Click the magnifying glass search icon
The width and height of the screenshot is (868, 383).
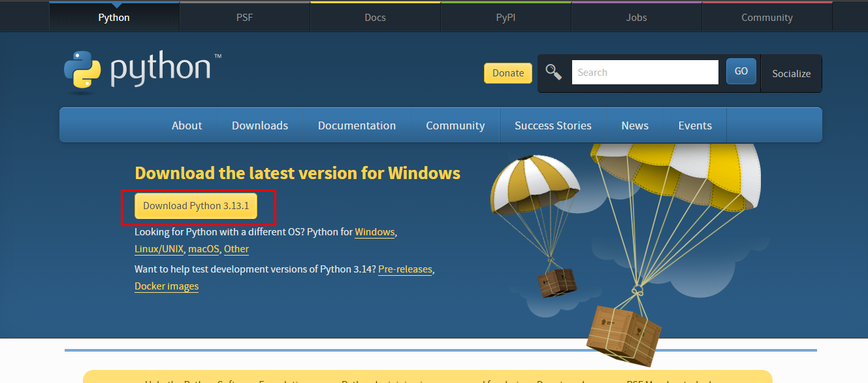[554, 72]
